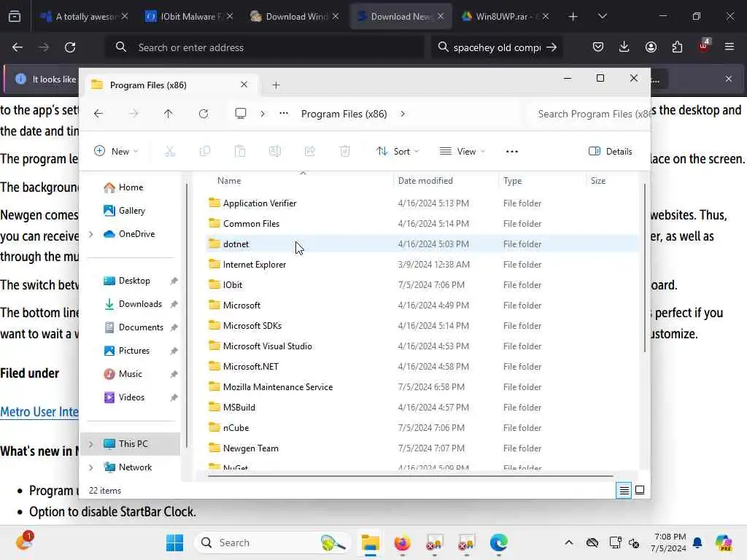Unpin Downloads from Quick access
The width and height of the screenshot is (747, 560).
(x=174, y=304)
